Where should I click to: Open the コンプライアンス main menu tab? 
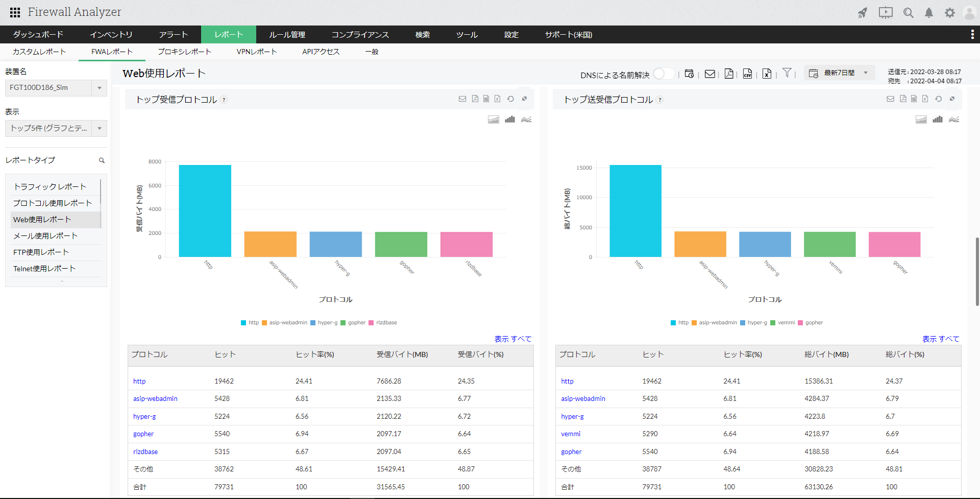click(x=360, y=35)
